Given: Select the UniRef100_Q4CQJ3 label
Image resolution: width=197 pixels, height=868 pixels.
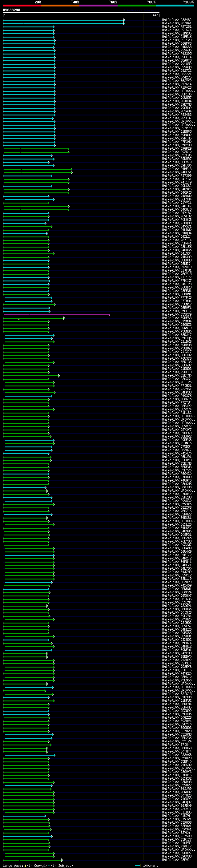Looking at the screenshot, I should pos(177,210).
